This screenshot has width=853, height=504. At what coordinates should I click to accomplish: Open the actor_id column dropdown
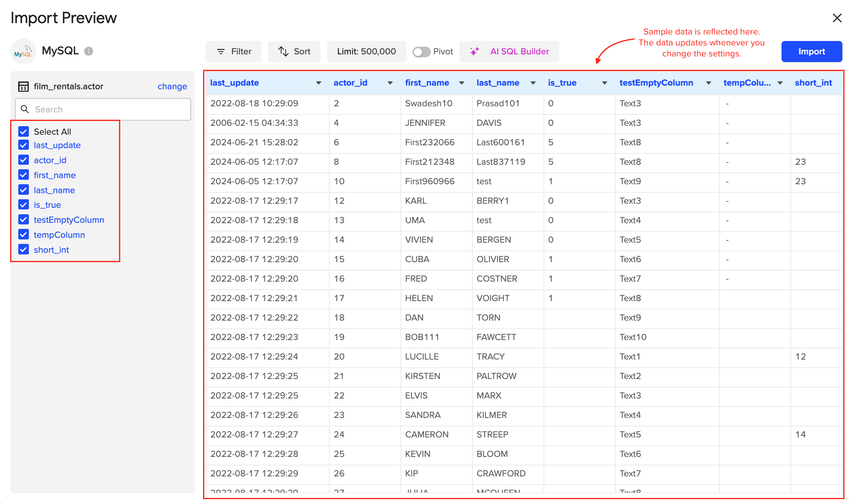390,83
